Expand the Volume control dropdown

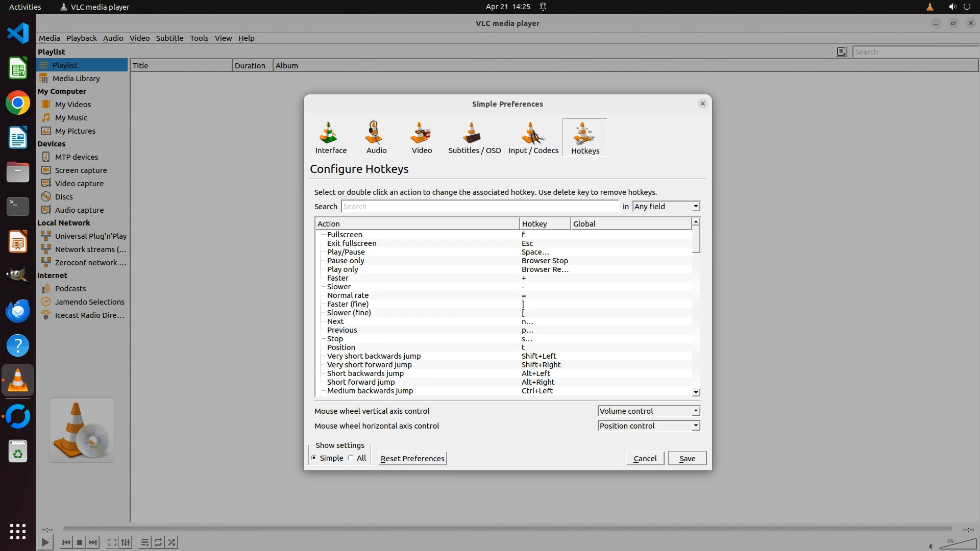coord(648,411)
